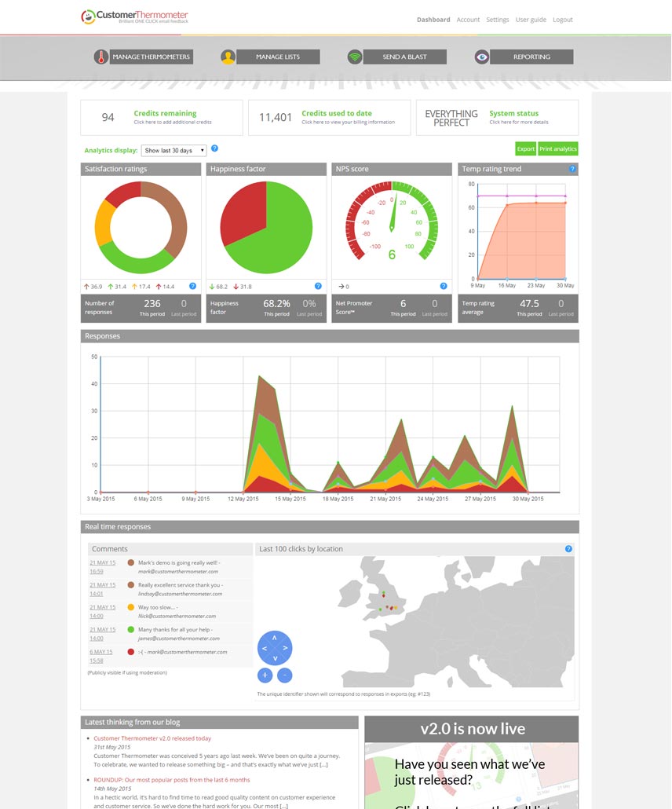Click the NPS score gauge needle

[393, 214]
